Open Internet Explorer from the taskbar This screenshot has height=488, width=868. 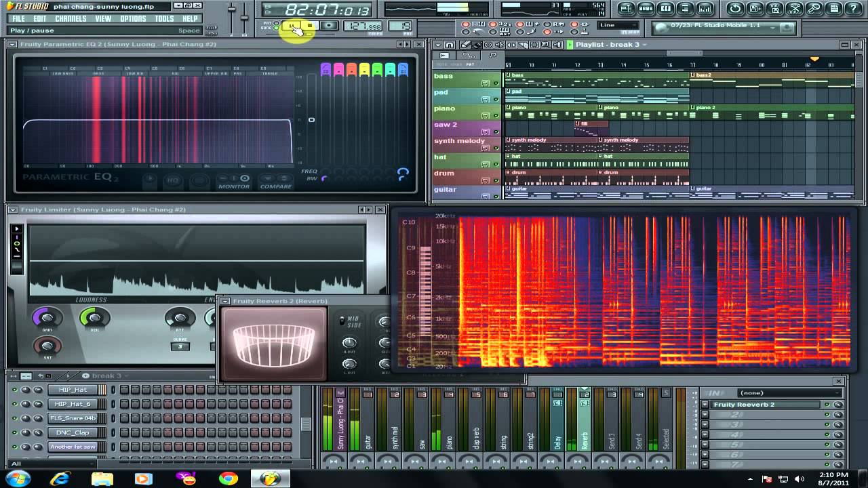pos(60,479)
